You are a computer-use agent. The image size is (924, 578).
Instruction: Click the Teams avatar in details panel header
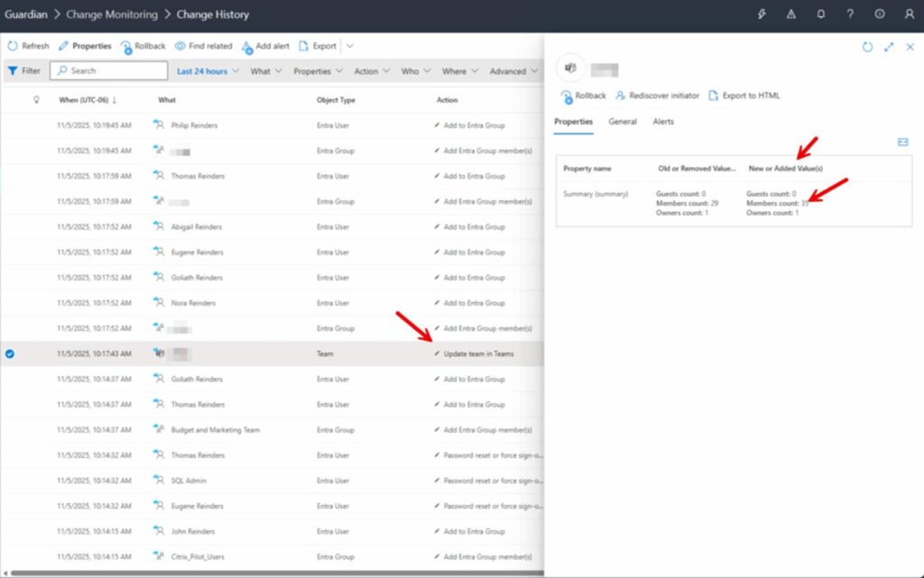570,69
